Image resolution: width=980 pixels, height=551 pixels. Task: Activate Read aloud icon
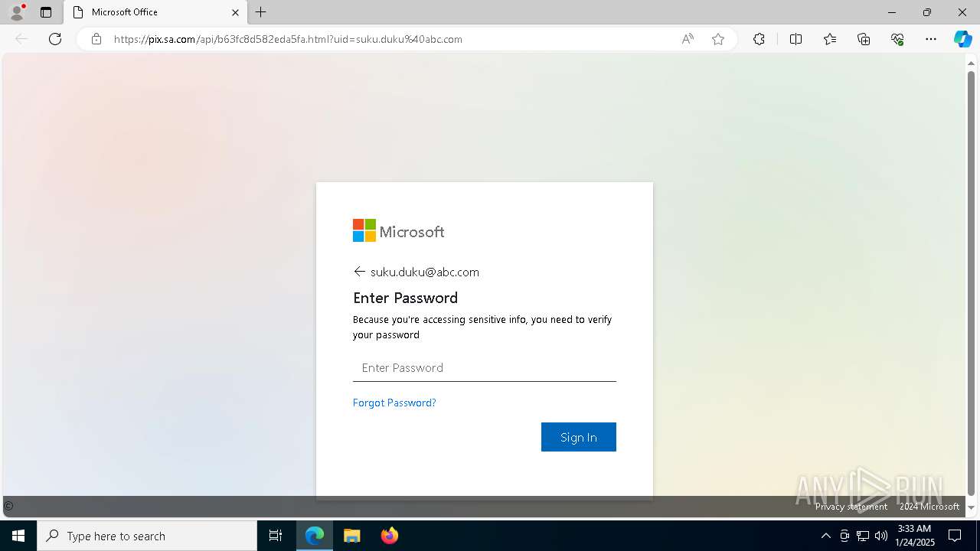688,39
